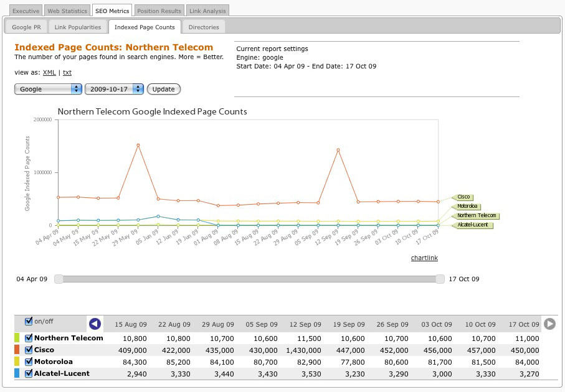Click the Alcatel-Lucent row label in the table
Viewport: 565px width, 392px height.
pos(62,373)
